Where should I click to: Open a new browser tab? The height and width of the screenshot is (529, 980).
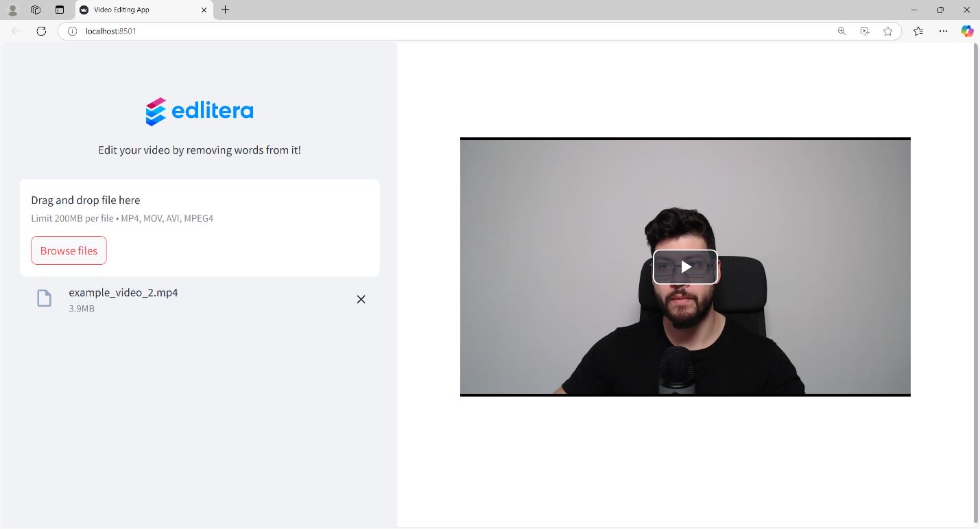pos(225,10)
